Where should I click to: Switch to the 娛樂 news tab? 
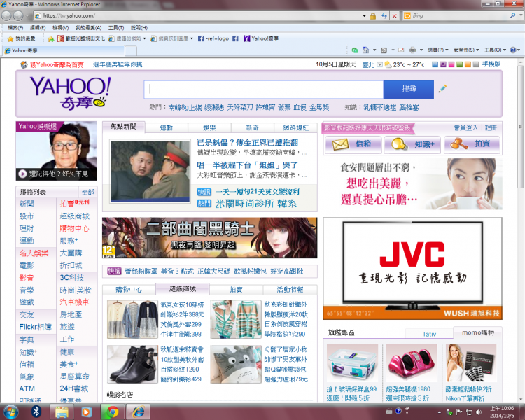point(209,127)
